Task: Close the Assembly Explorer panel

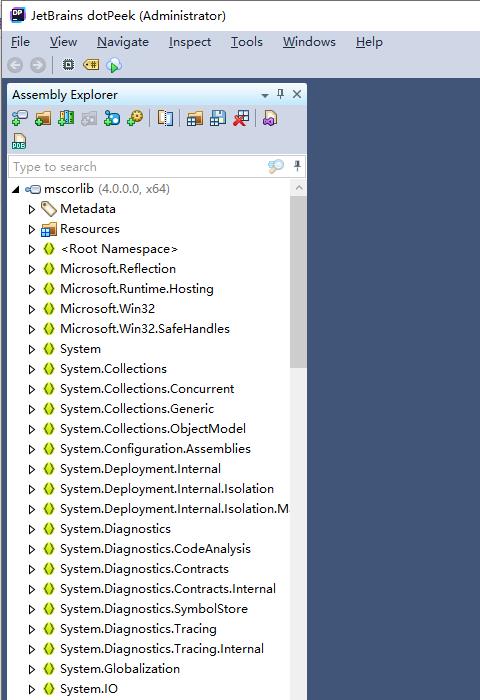Action: point(296,94)
